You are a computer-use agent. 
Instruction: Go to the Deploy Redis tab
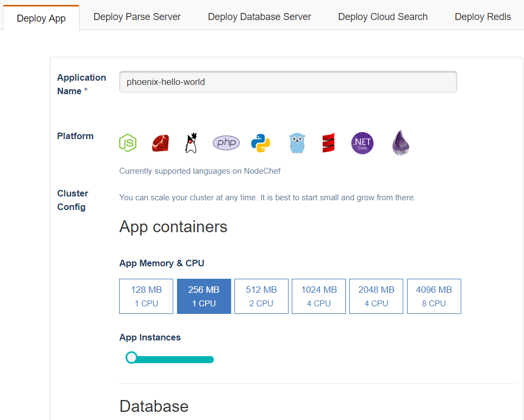[x=482, y=17]
